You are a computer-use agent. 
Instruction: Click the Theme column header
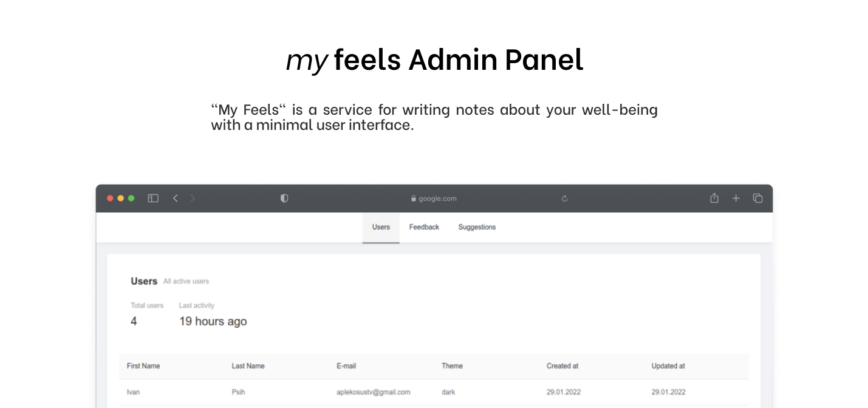(x=453, y=365)
